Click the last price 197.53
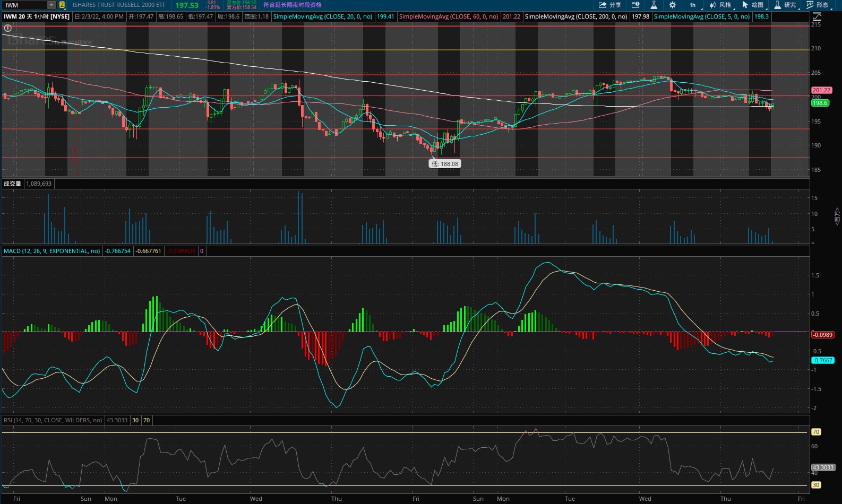 (187, 5)
